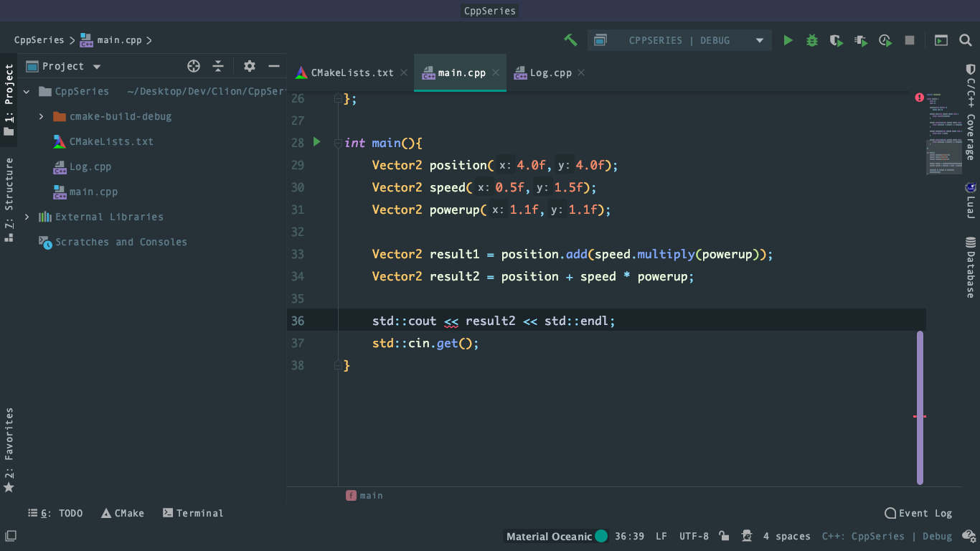The image size is (980, 551).
Task: Toggle the 7: Structure side tab
Action: click(x=9, y=199)
